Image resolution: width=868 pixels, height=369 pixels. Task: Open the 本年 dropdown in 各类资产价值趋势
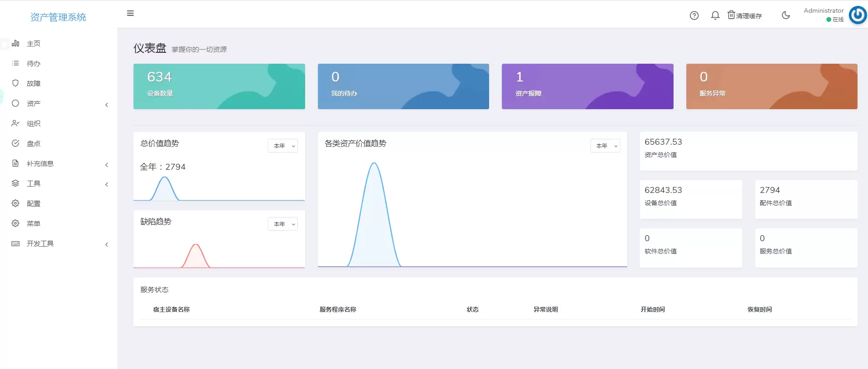pos(605,146)
